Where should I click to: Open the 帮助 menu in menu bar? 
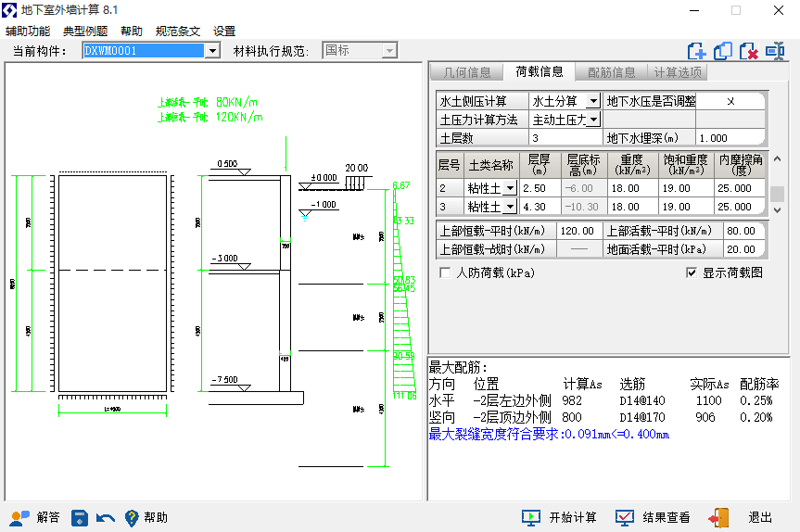click(132, 32)
